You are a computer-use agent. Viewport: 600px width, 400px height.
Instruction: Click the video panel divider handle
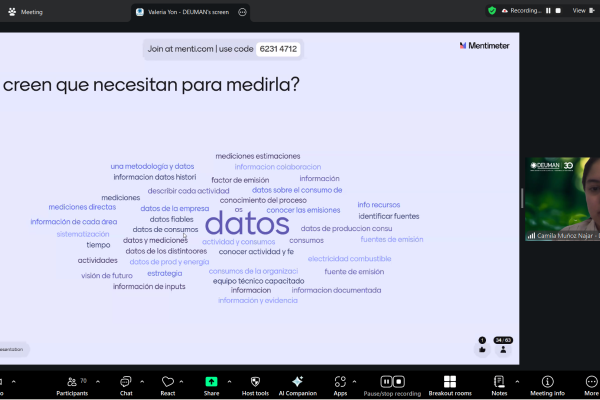pos(522,198)
